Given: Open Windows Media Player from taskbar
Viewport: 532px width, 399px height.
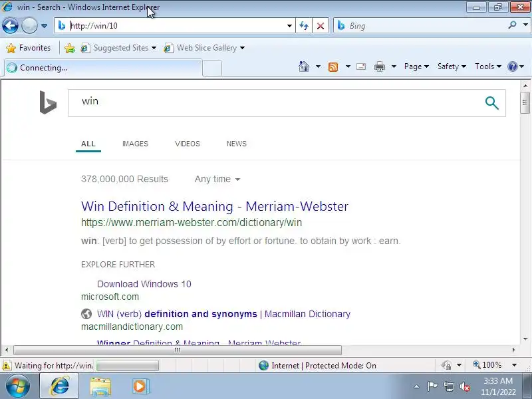Looking at the screenshot, I should pyautogui.click(x=140, y=386).
